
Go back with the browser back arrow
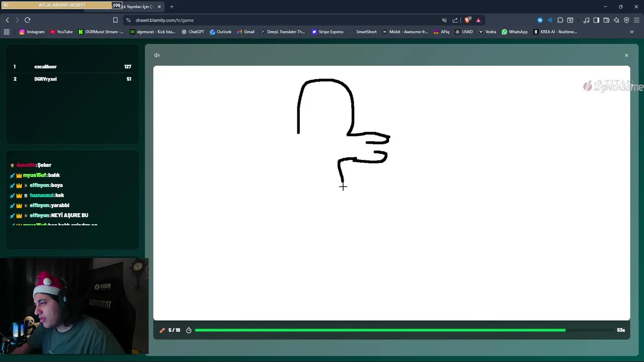point(7,20)
